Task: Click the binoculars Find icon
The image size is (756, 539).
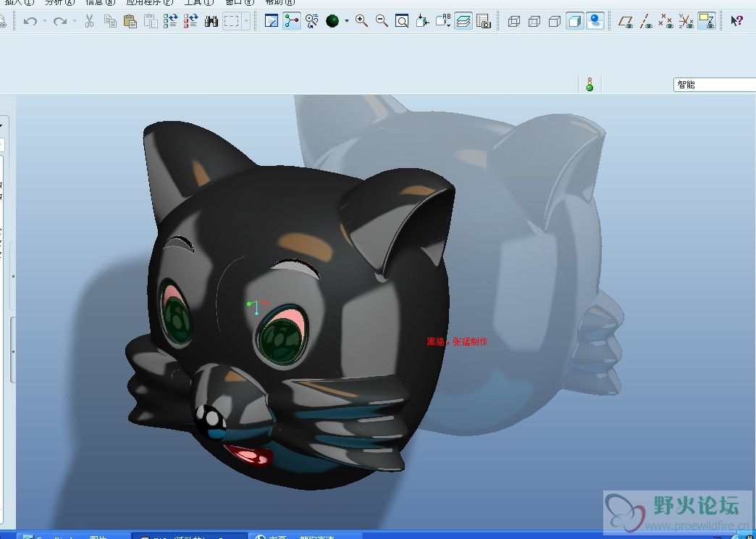Action: pyautogui.click(x=211, y=21)
